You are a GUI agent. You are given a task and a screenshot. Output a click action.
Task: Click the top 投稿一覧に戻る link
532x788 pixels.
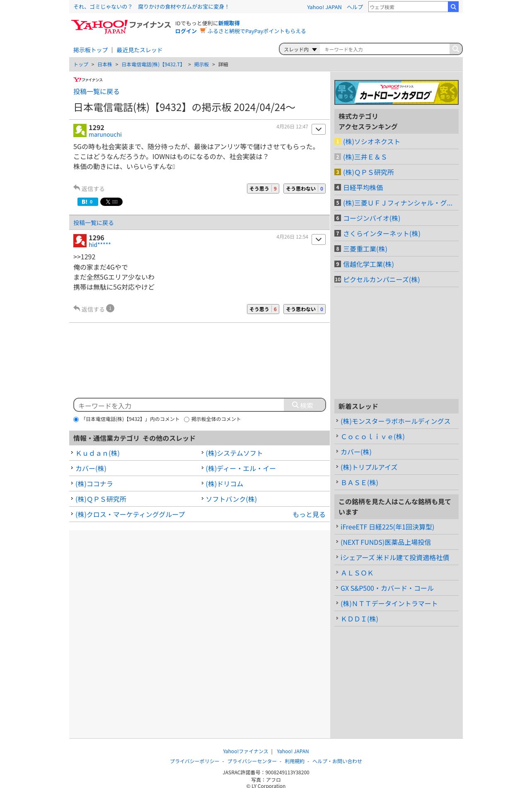coord(97,92)
